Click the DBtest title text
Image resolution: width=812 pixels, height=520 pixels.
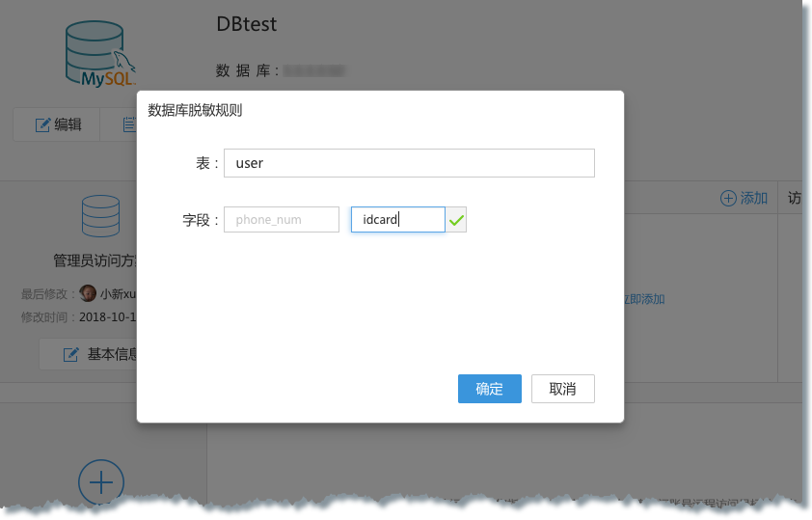[x=247, y=24]
